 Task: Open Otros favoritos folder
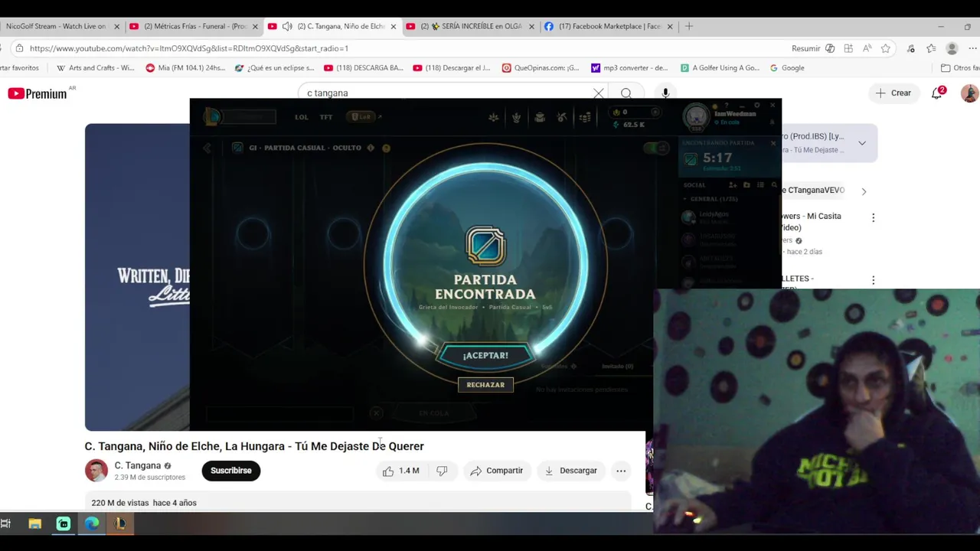pyautogui.click(x=960, y=68)
